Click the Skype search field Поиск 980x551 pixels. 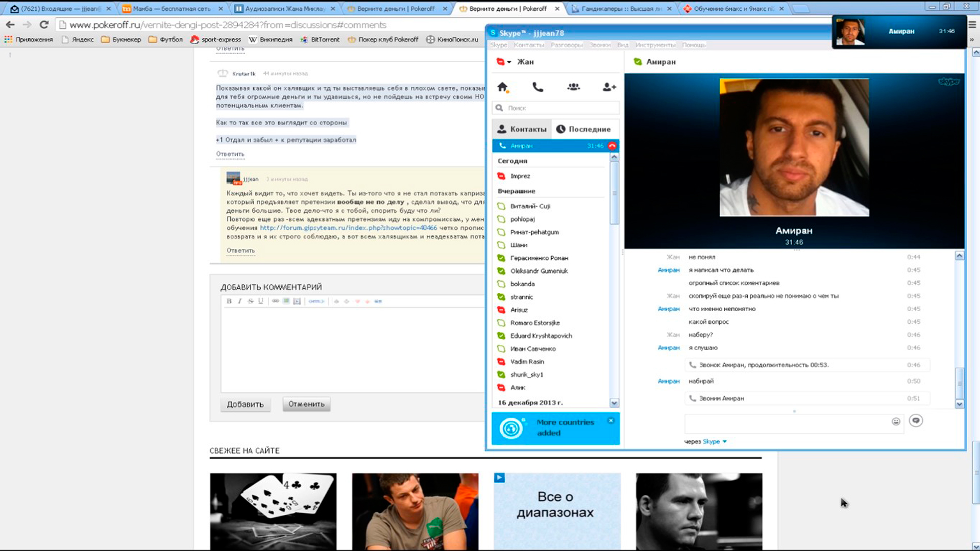pos(556,108)
